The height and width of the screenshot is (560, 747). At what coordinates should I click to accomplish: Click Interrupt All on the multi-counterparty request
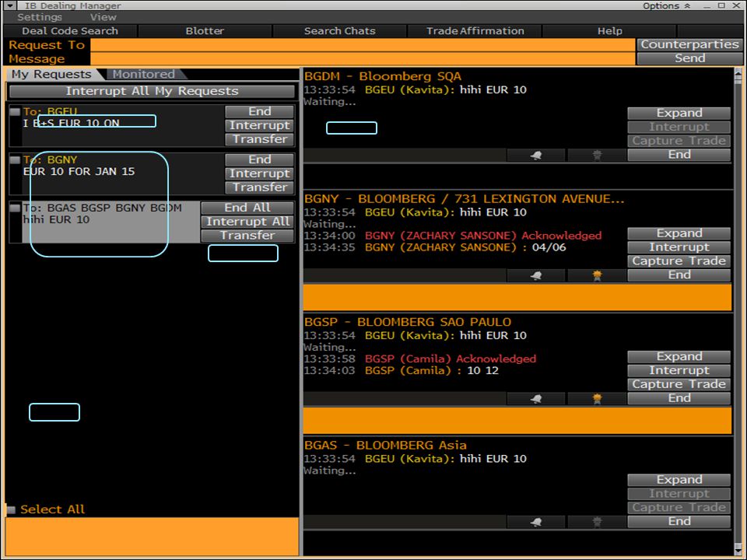[x=247, y=222]
